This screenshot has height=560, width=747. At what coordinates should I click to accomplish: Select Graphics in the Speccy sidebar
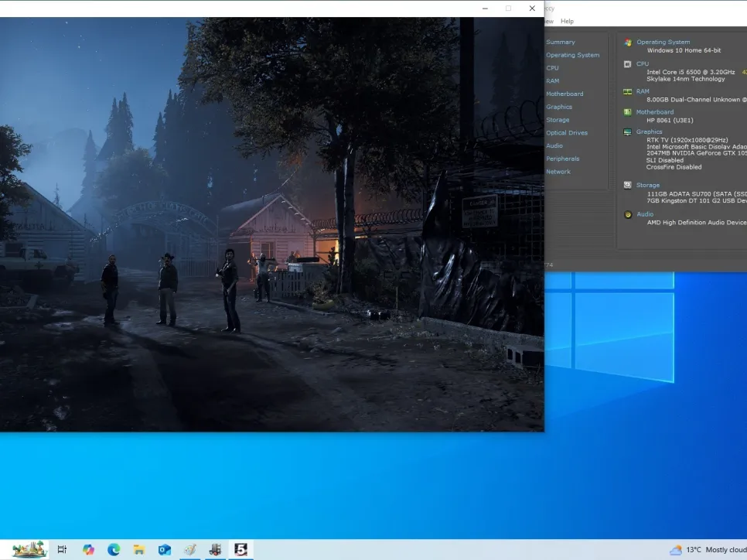(559, 107)
